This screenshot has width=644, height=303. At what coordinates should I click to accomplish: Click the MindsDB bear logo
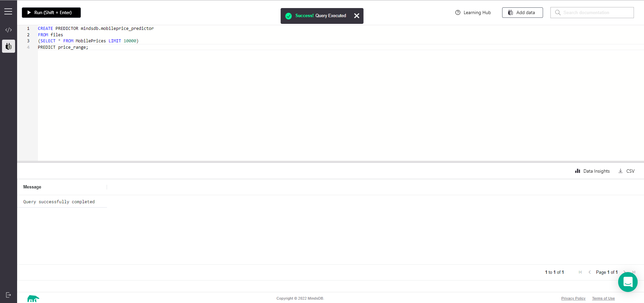tap(33, 299)
